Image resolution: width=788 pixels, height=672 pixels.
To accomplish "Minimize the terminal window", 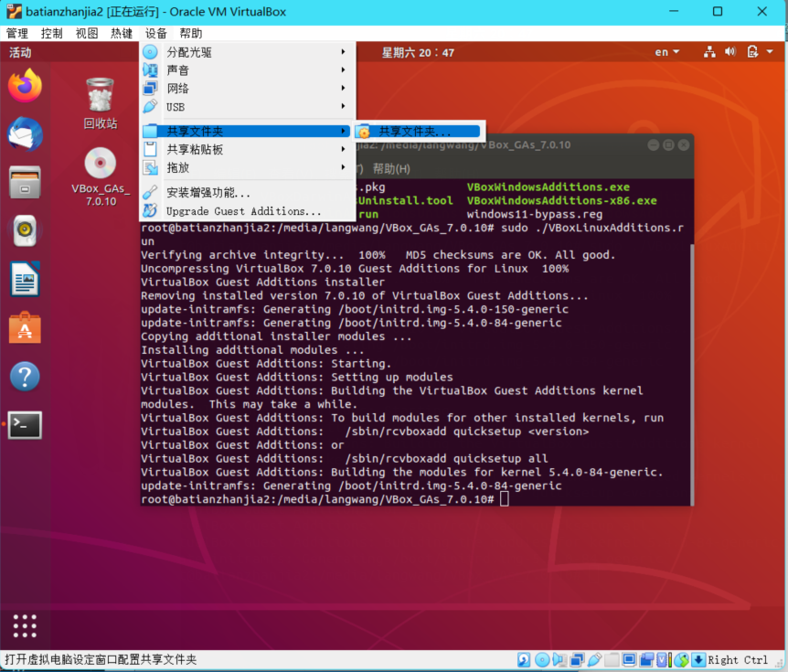I will coord(654,144).
